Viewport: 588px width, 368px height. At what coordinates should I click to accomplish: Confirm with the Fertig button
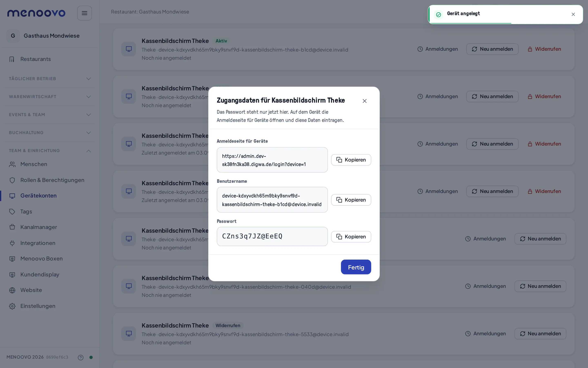pyautogui.click(x=356, y=267)
